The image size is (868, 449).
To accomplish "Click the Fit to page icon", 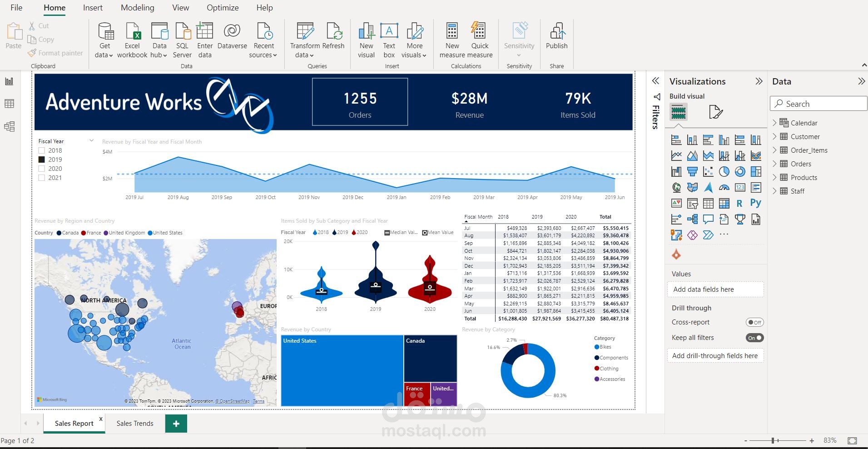I will point(852,440).
